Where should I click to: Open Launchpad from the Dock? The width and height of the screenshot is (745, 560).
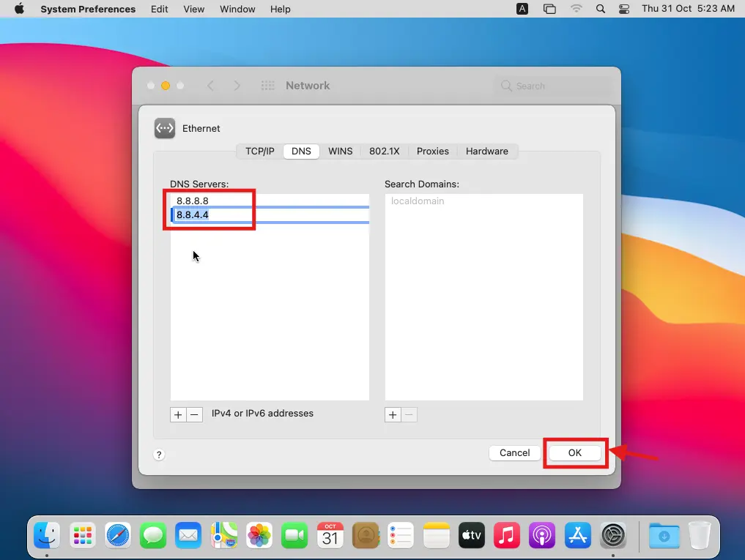82,535
